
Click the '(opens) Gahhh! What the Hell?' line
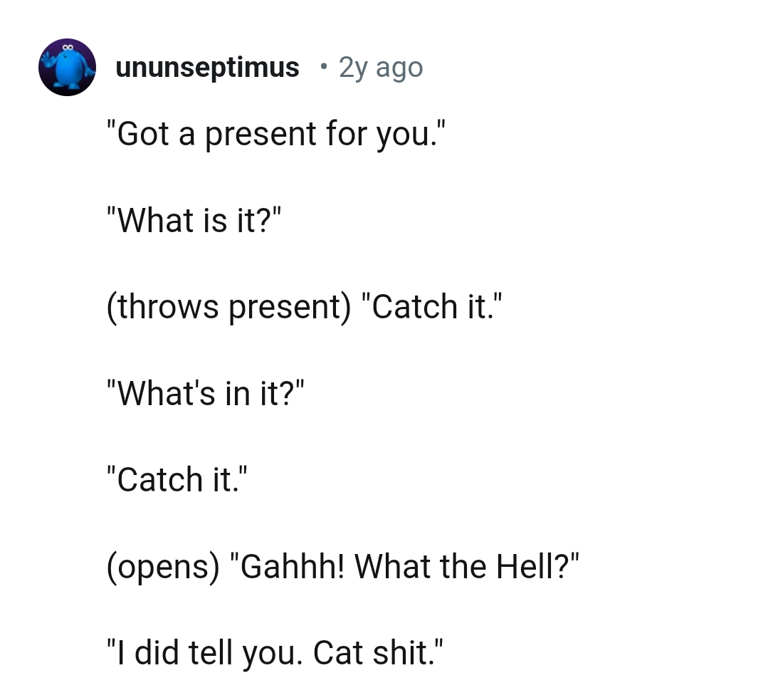(x=343, y=565)
